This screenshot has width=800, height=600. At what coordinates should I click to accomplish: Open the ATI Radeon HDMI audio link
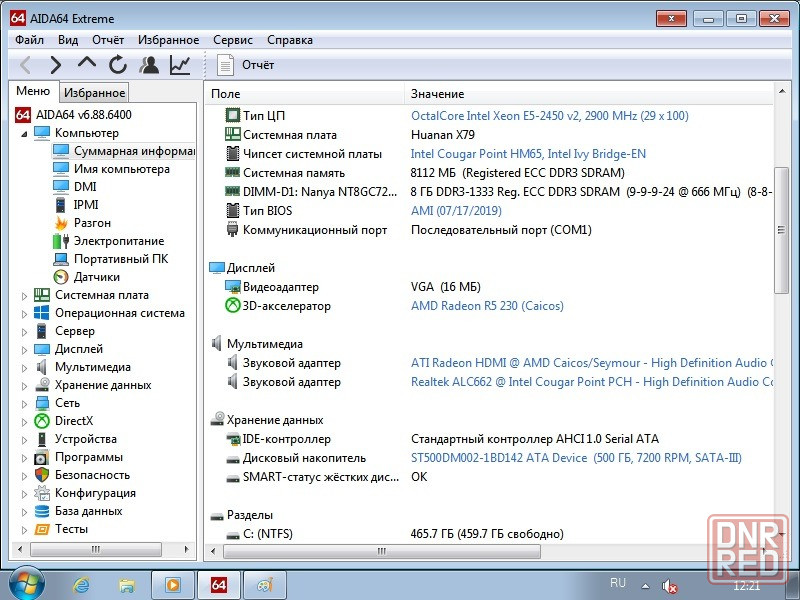(592, 363)
